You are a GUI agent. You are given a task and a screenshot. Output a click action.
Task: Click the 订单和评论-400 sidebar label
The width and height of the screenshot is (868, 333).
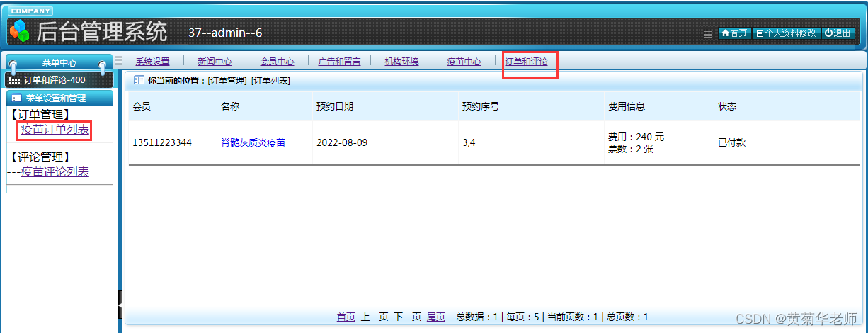point(55,80)
